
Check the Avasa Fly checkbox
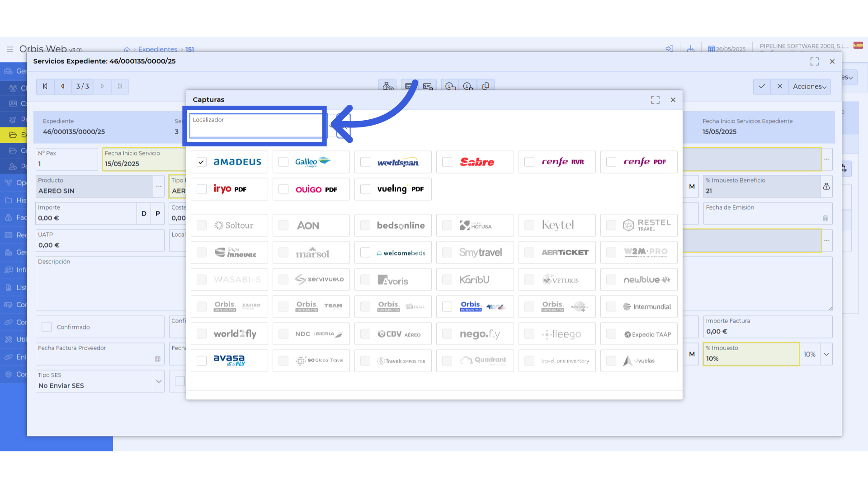point(202,361)
